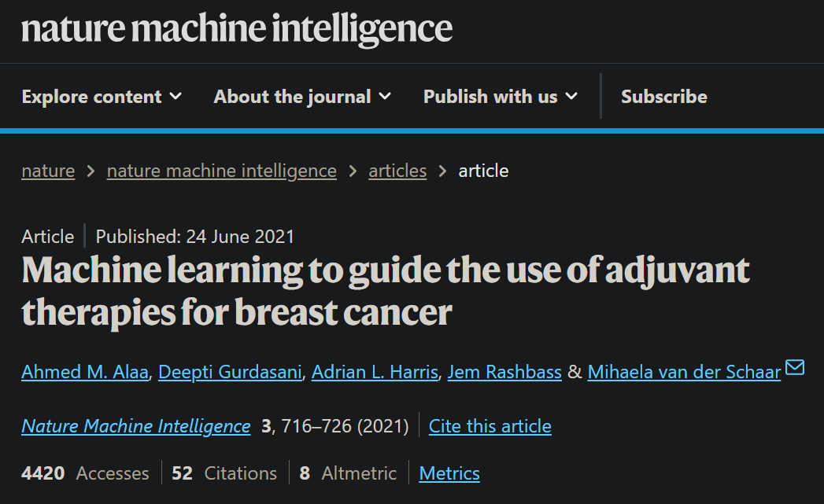824x504 pixels.
Task: Navigate to the articles breadcrumb
Action: coord(397,171)
